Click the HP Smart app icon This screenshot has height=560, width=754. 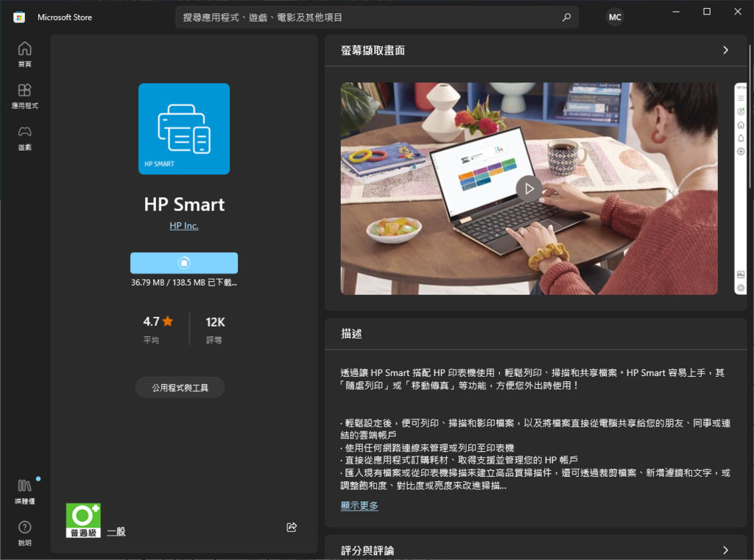tap(184, 129)
